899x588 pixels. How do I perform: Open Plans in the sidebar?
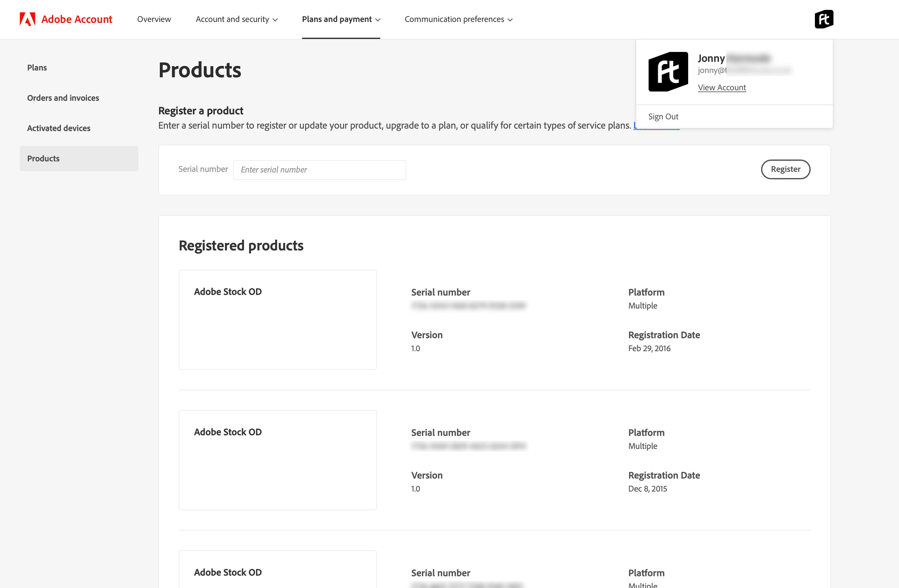coord(37,68)
